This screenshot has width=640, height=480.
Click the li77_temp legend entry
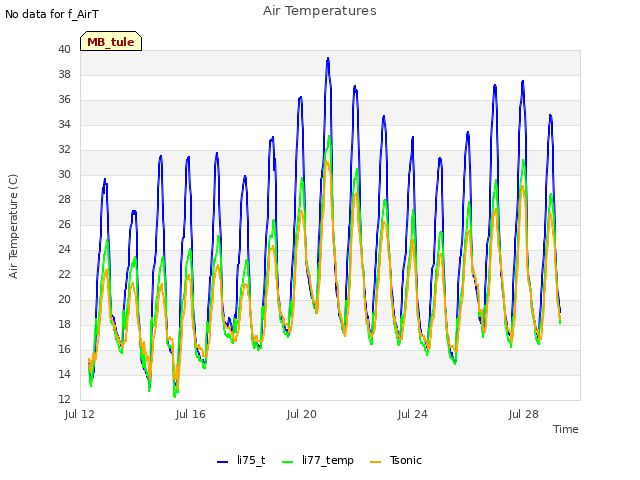[318, 460]
